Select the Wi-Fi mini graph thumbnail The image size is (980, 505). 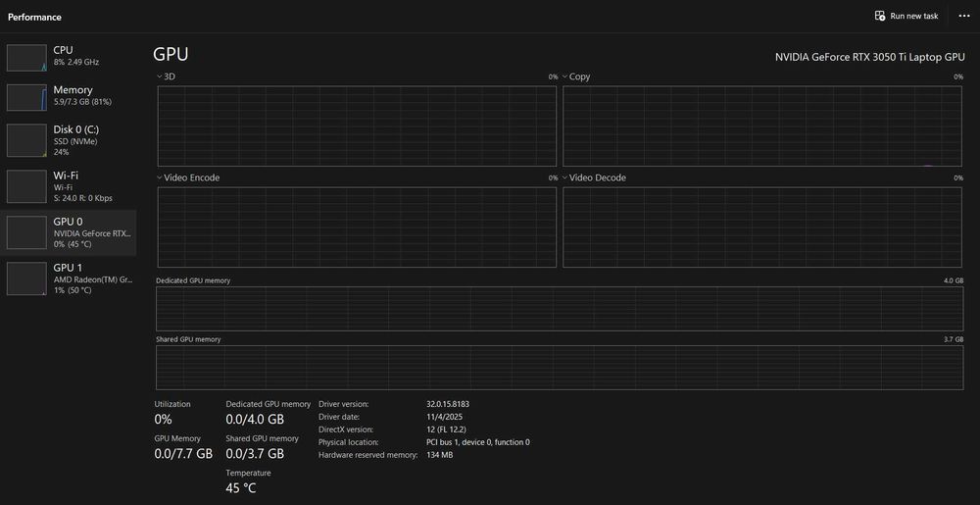coord(26,186)
